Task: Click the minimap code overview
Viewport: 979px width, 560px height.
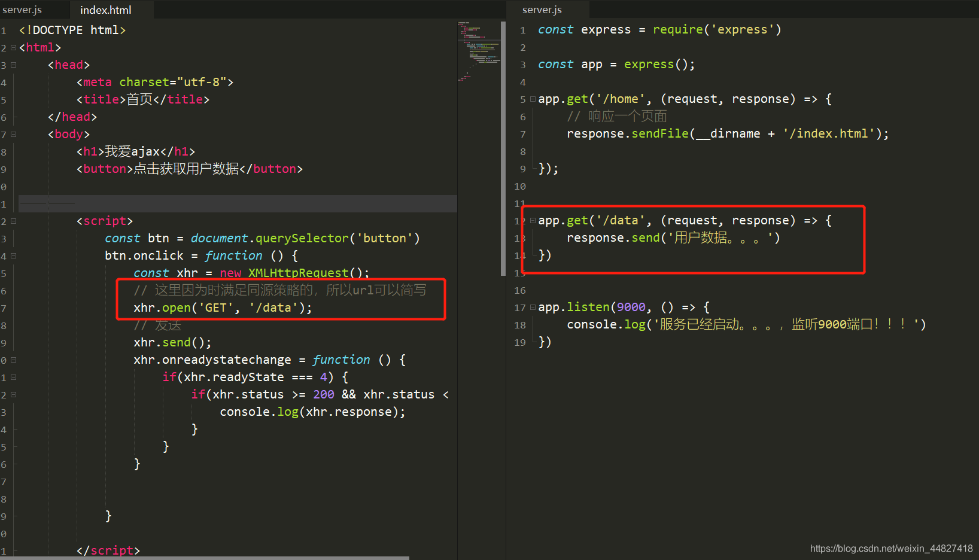Action: point(479,51)
